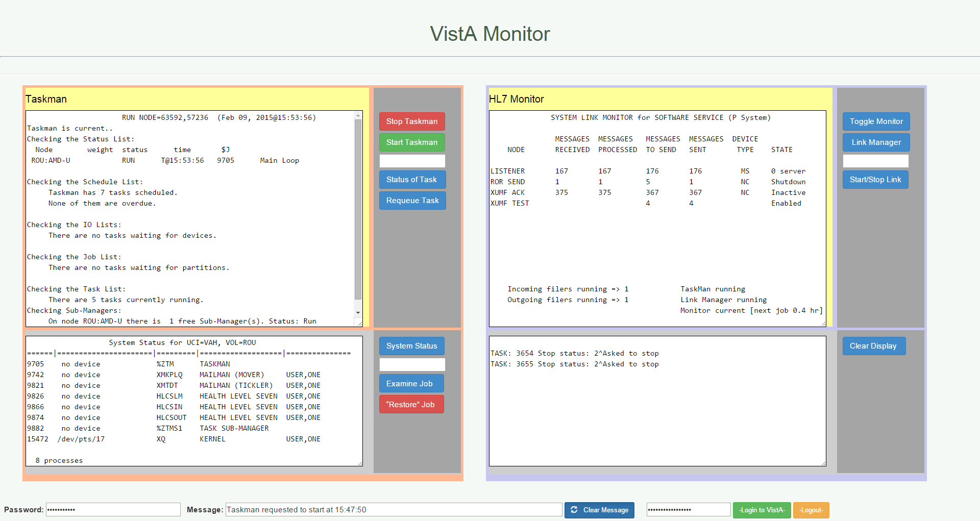Open System Status report
Screen dimensions: 980x521
tap(411, 345)
